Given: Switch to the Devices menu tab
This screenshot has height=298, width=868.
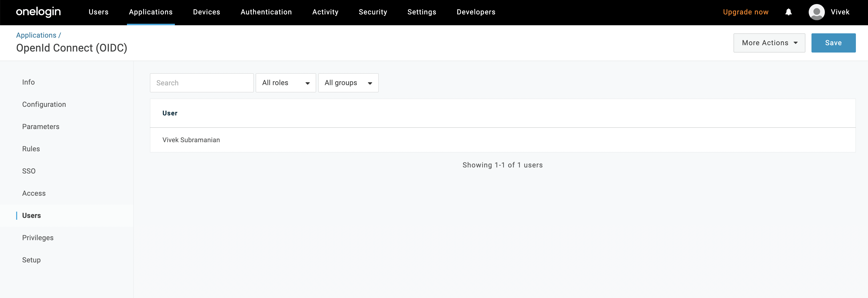Looking at the screenshot, I should pyautogui.click(x=207, y=12).
